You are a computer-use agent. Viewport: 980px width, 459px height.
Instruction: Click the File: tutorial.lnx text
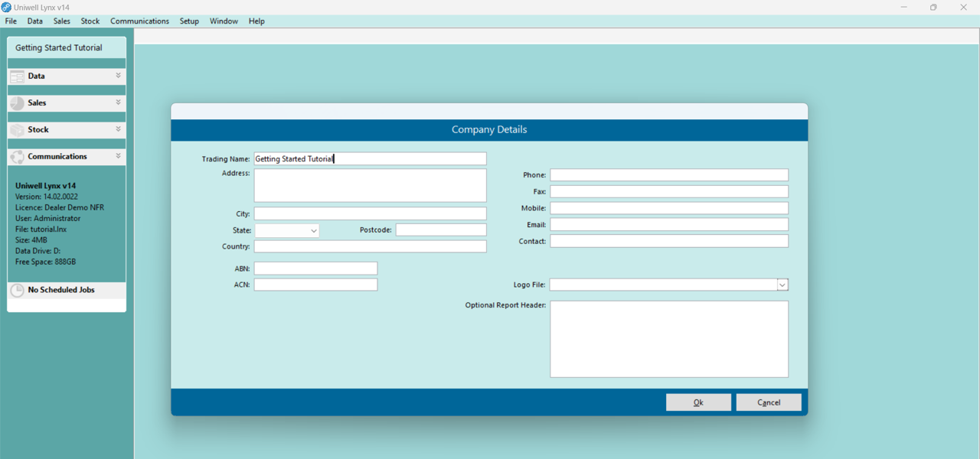pos(41,229)
